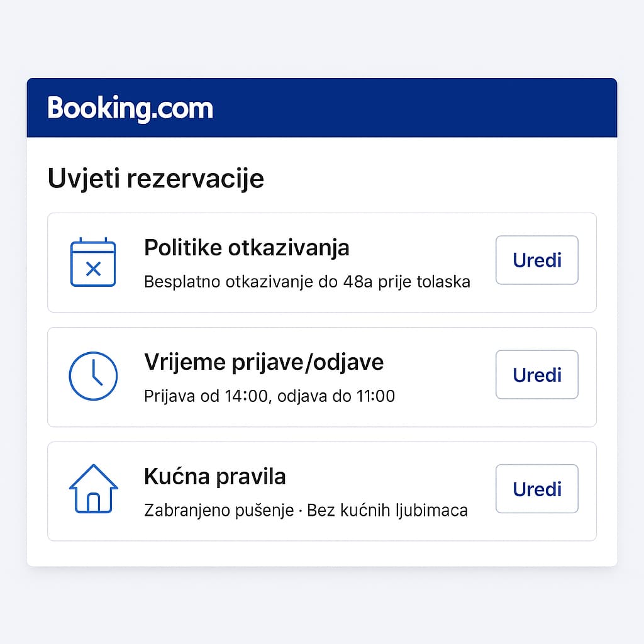Image resolution: width=644 pixels, height=644 pixels.
Task: Click the blue Booking.com header bar
Action: pos(322,107)
